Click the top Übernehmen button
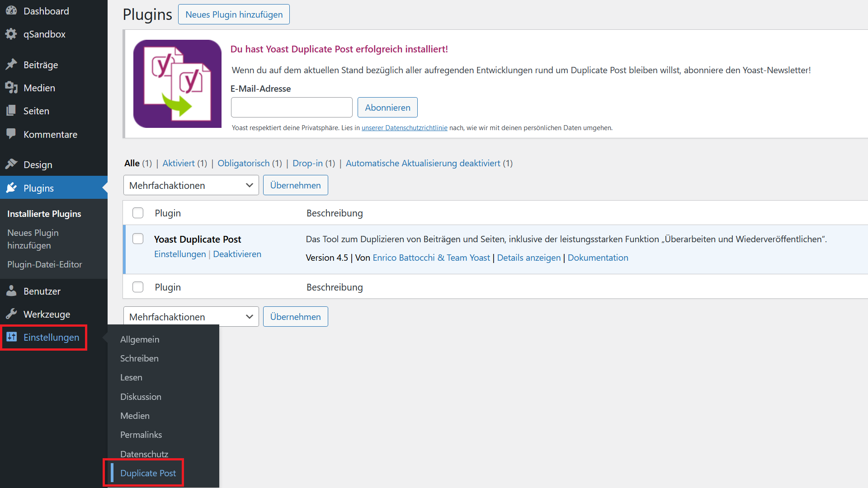Image resolution: width=868 pixels, height=488 pixels. pos(296,185)
